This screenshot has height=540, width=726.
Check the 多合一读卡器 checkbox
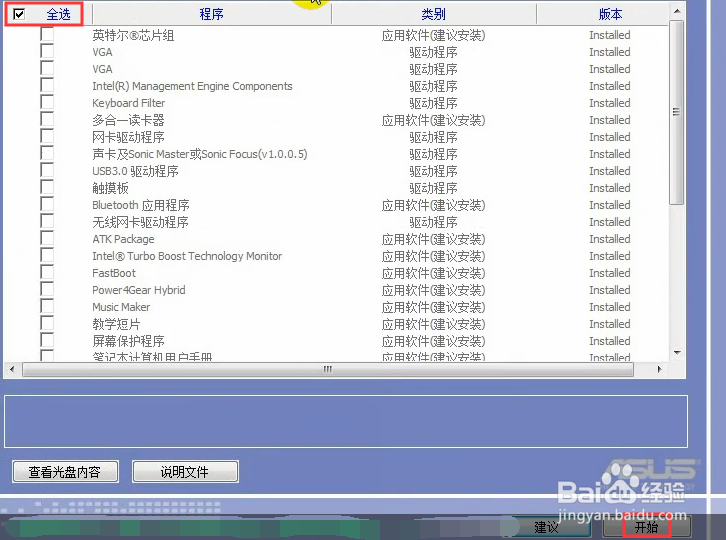coord(47,119)
